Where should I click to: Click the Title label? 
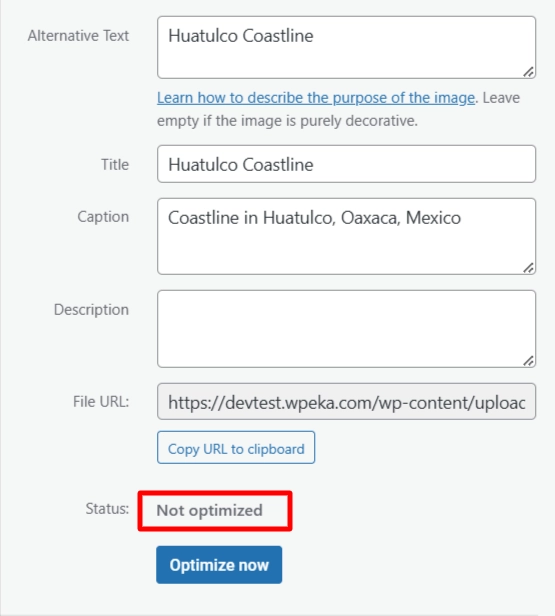pos(115,164)
